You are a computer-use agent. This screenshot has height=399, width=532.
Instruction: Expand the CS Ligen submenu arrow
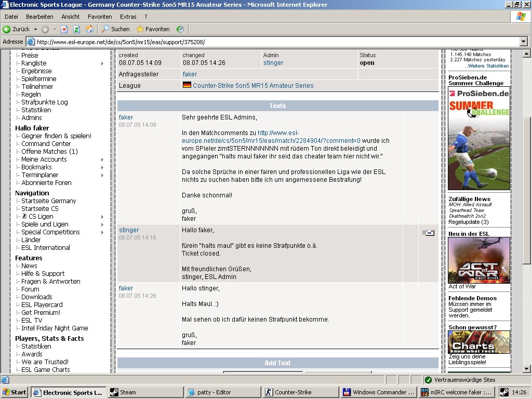tap(102, 217)
